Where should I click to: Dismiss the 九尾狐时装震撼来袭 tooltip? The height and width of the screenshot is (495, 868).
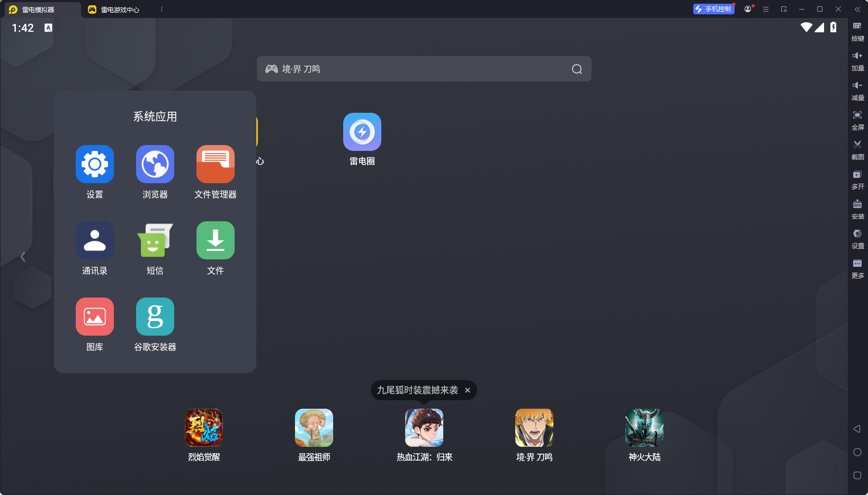pyautogui.click(x=468, y=390)
